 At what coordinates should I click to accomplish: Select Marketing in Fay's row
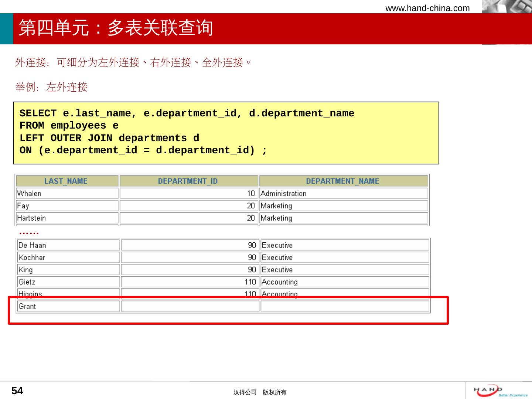point(344,206)
